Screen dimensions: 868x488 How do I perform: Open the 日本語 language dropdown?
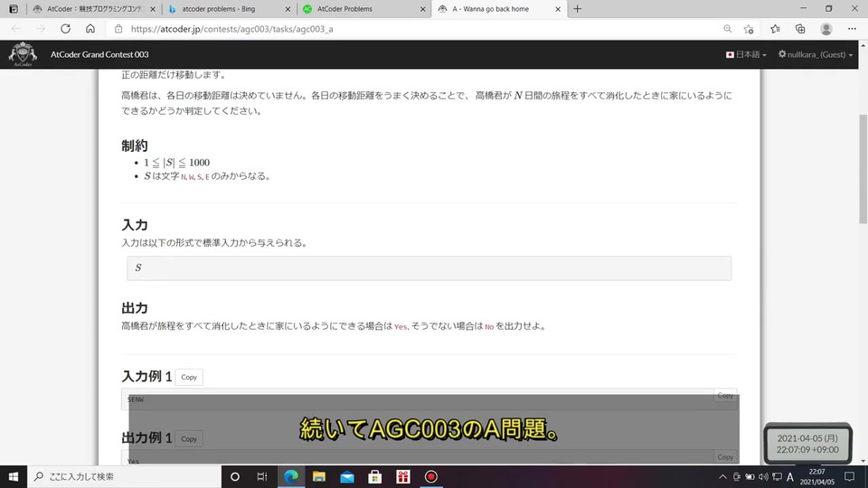click(x=746, y=54)
